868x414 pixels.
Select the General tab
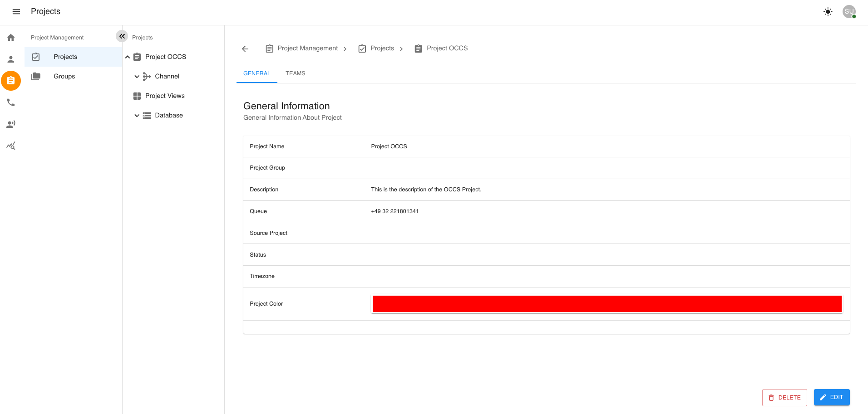coord(256,73)
